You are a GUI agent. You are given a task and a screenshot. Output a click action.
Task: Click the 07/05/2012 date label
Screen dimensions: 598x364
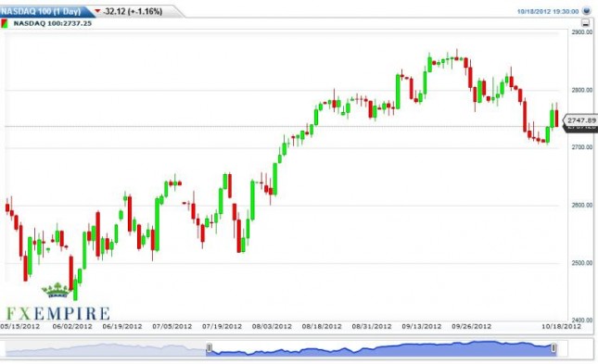coord(172,326)
